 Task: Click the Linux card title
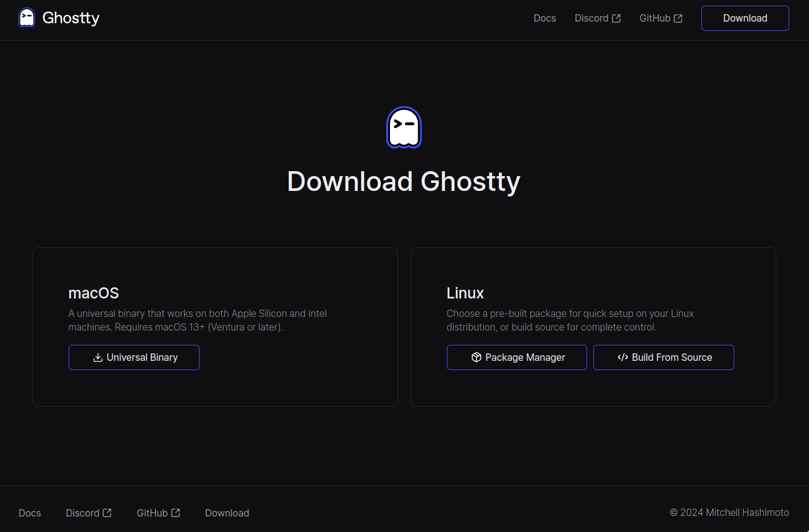465,293
